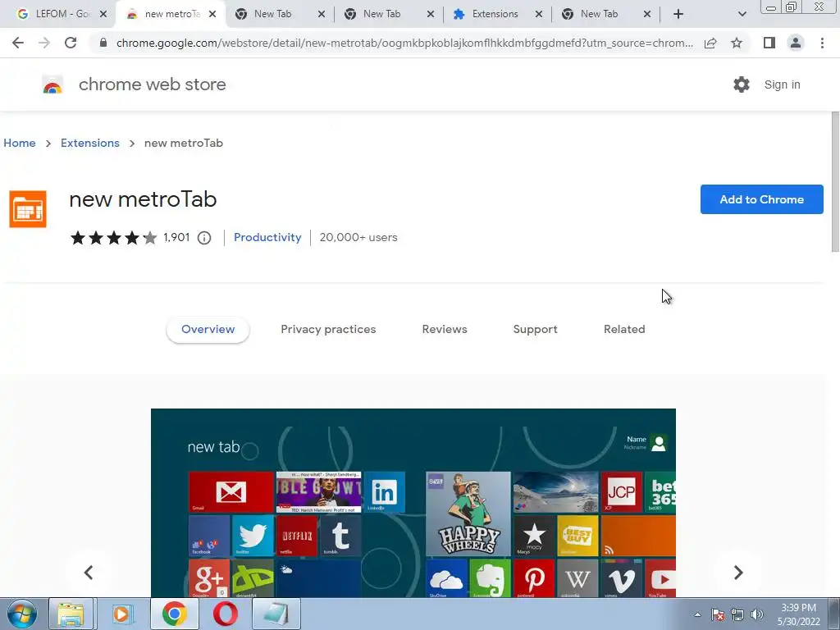The image size is (840, 630).
Task: Open File Explorer from taskbar
Action: [71, 614]
